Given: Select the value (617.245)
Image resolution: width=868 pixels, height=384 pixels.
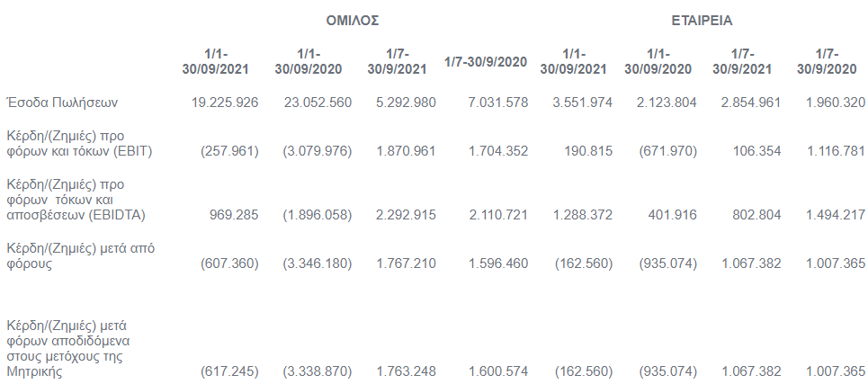Looking at the screenshot, I should click(x=229, y=371).
